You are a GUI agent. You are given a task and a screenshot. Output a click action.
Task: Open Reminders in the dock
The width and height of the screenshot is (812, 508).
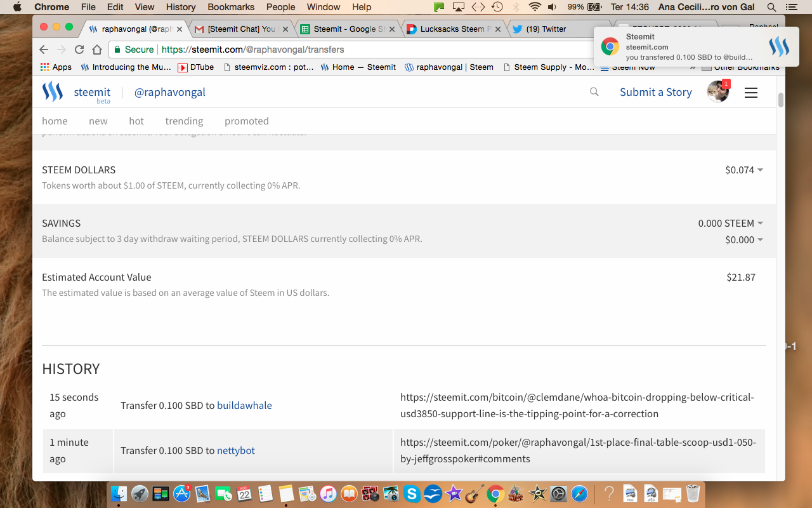point(266,493)
